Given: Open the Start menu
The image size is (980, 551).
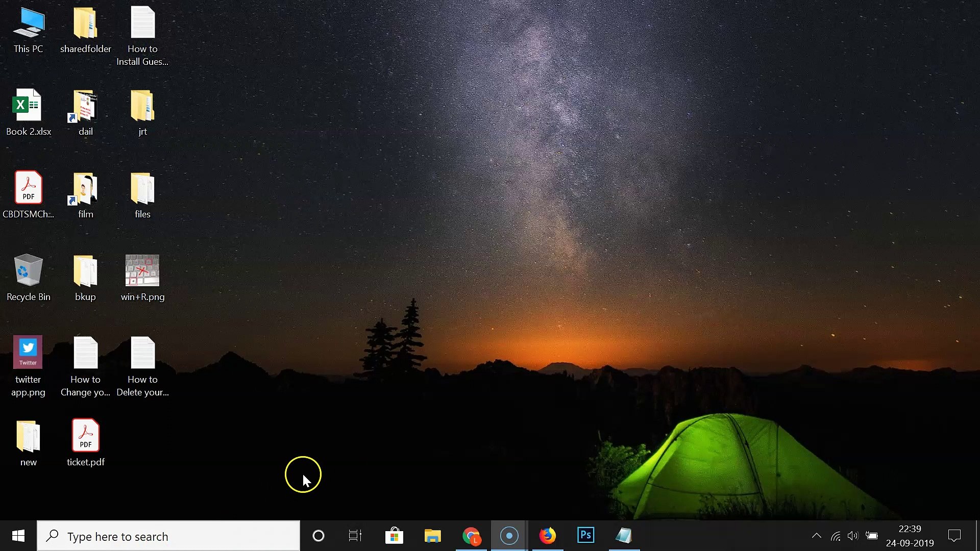Looking at the screenshot, I should point(18,536).
